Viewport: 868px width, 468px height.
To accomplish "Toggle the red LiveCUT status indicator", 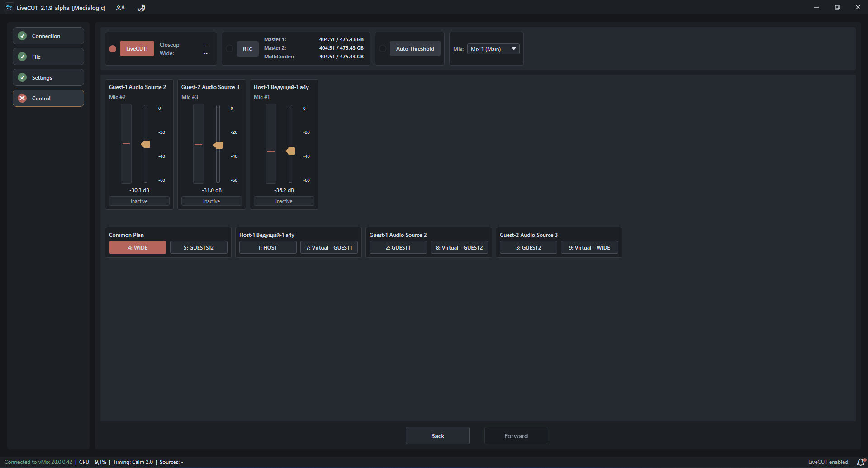I will coord(113,49).
